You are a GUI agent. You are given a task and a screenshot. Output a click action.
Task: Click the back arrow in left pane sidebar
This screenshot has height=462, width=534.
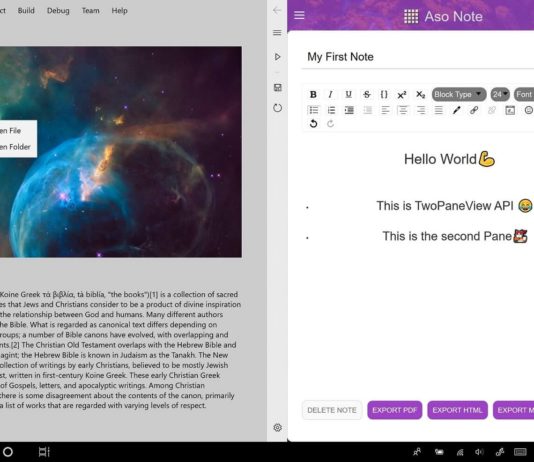tap(277, 10)
